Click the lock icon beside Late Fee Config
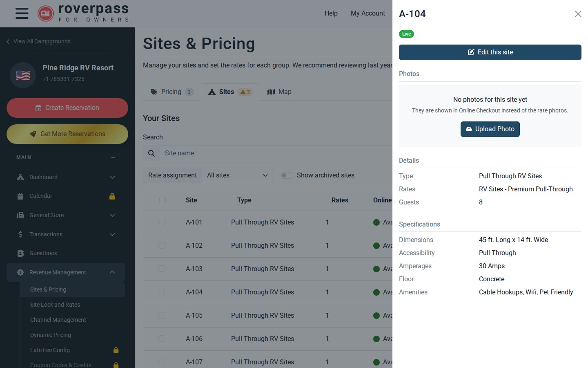 click(116, 350)
